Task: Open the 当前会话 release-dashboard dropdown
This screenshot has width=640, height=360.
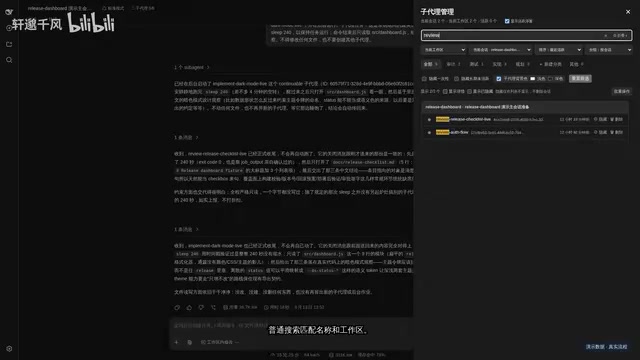Action: tap(501, 50)
